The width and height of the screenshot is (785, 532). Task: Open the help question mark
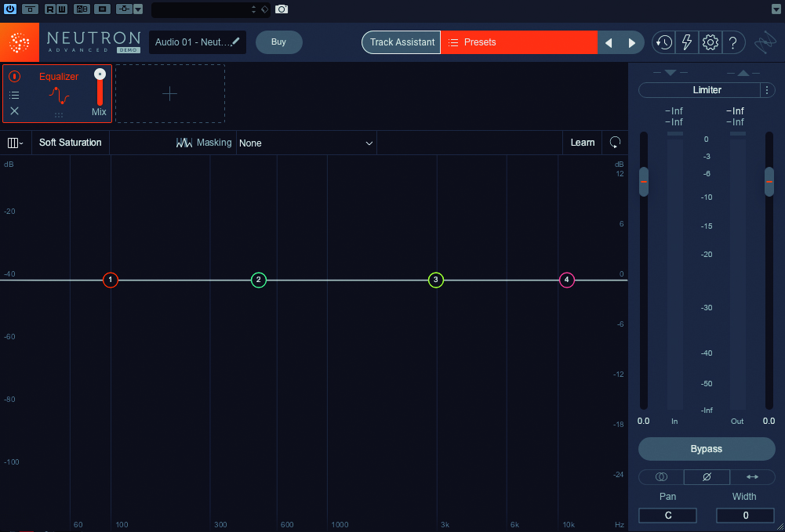point(733,42)
